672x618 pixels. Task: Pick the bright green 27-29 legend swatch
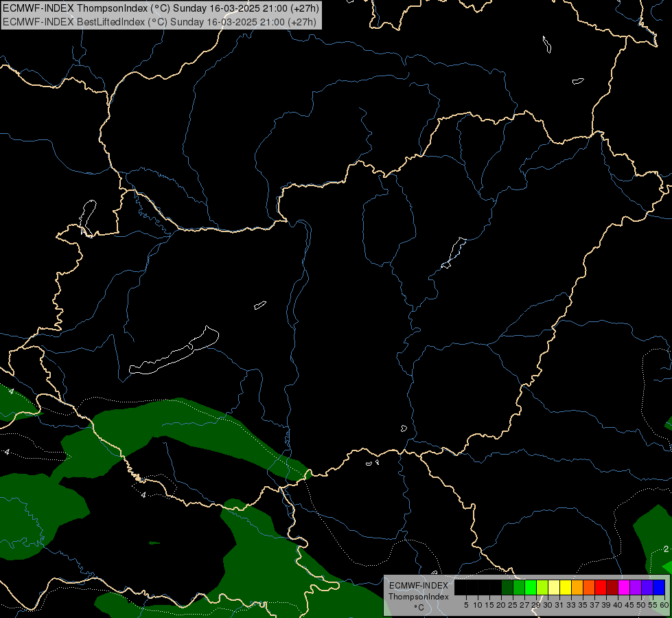pyautogui.click(x=531, y=588)
